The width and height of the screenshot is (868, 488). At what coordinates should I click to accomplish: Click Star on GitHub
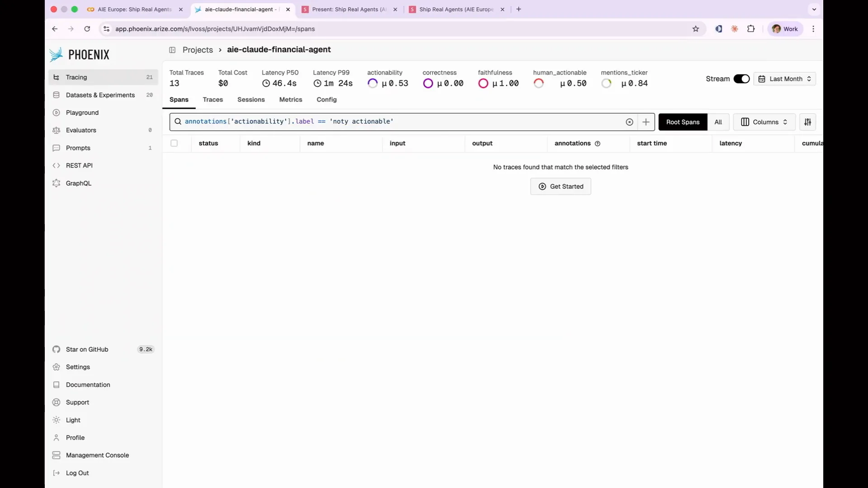(103, 349)
